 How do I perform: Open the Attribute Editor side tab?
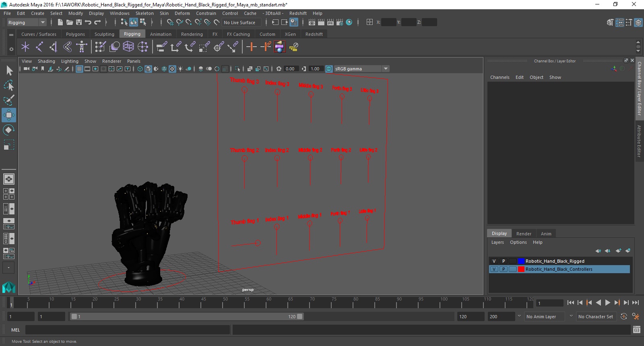(639, 141)
